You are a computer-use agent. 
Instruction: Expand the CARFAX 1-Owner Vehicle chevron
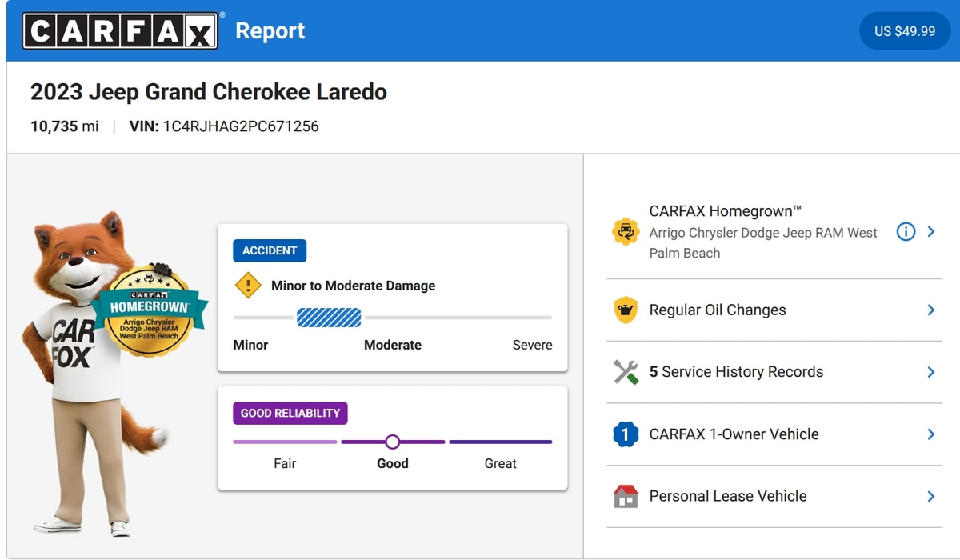[x=930, y=434]
